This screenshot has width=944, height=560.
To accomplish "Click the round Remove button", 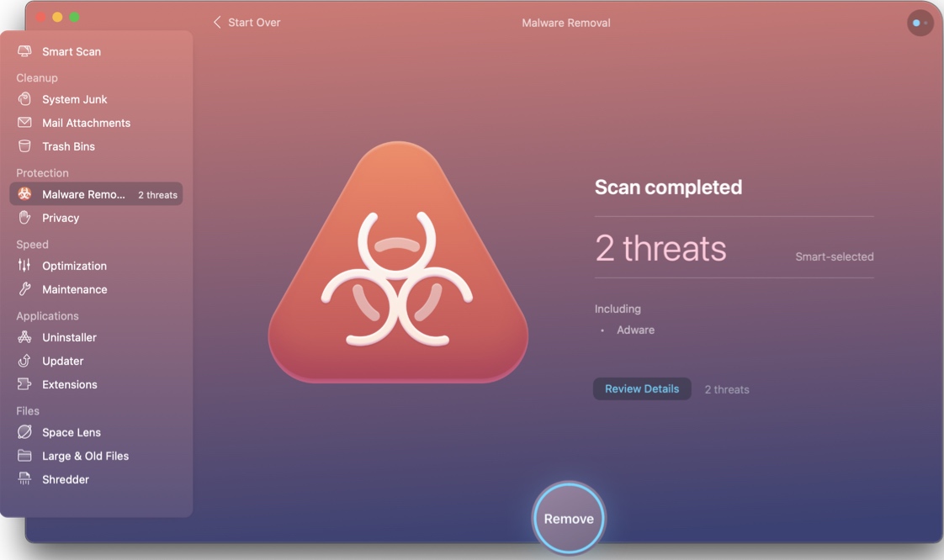I will [569, 518].
